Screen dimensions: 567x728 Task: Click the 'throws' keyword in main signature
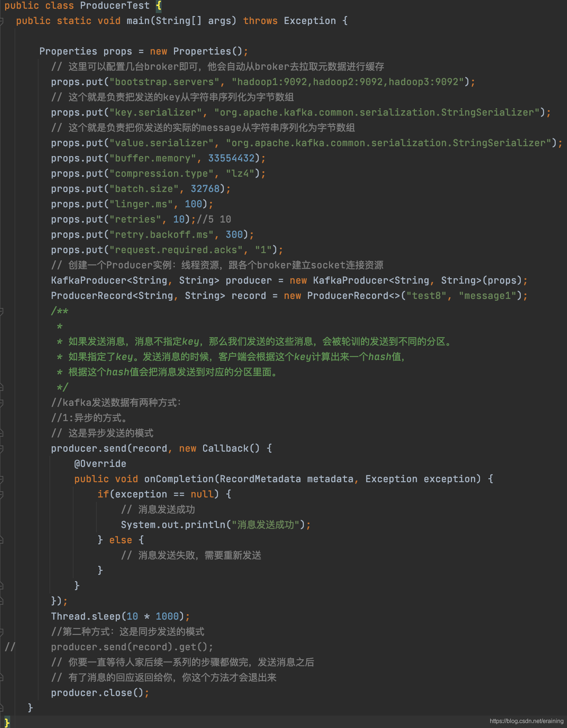tap(260, 21)
